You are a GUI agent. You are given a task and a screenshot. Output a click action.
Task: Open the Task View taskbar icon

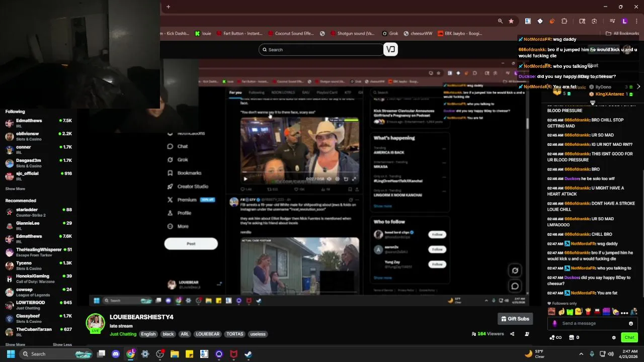[101, 354]
